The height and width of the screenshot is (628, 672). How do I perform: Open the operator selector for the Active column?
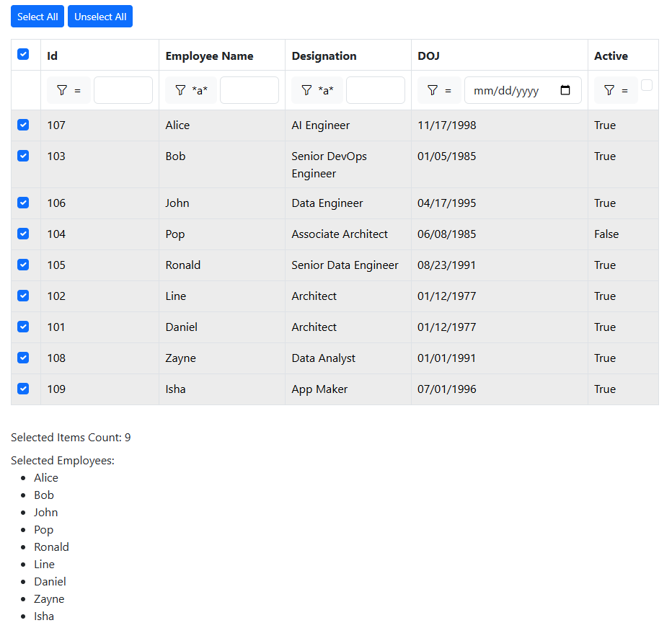624,90
